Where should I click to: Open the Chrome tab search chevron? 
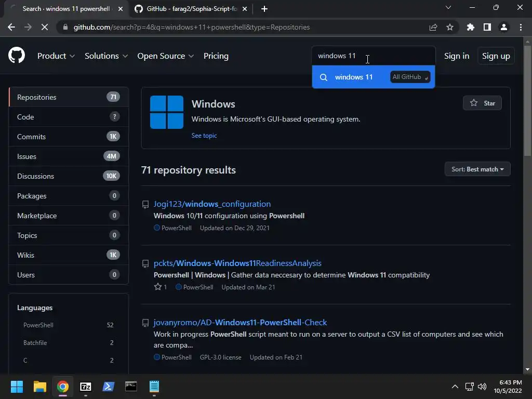click(448, 7)
